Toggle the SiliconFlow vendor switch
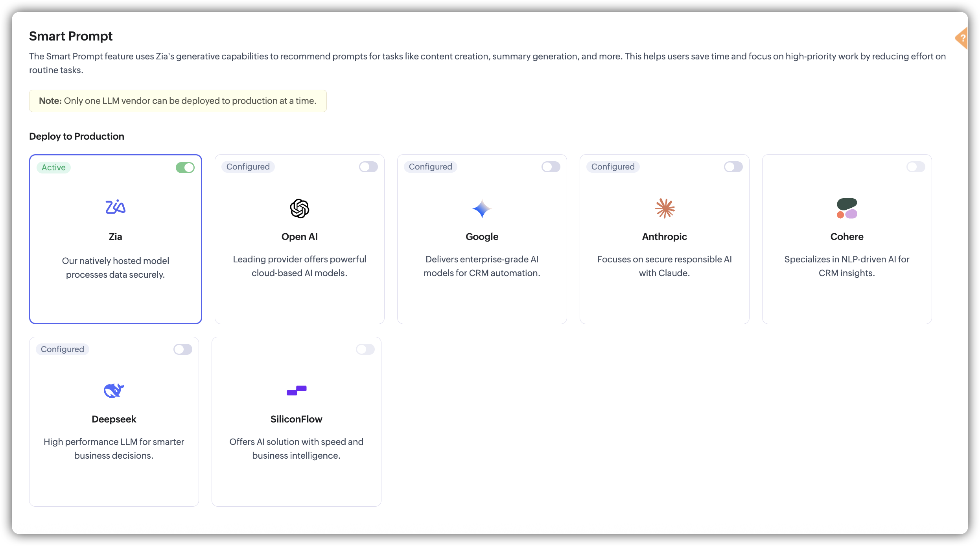 (x=365, y=349)
